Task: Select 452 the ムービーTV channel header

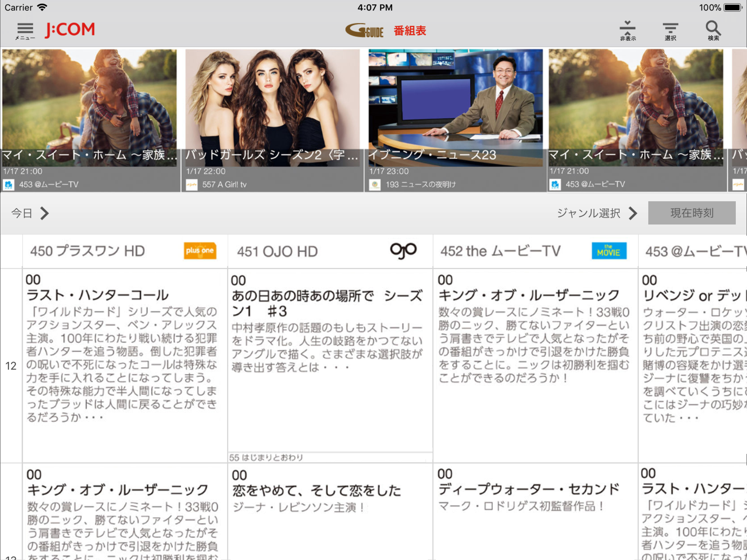Action: click(500, 251)
